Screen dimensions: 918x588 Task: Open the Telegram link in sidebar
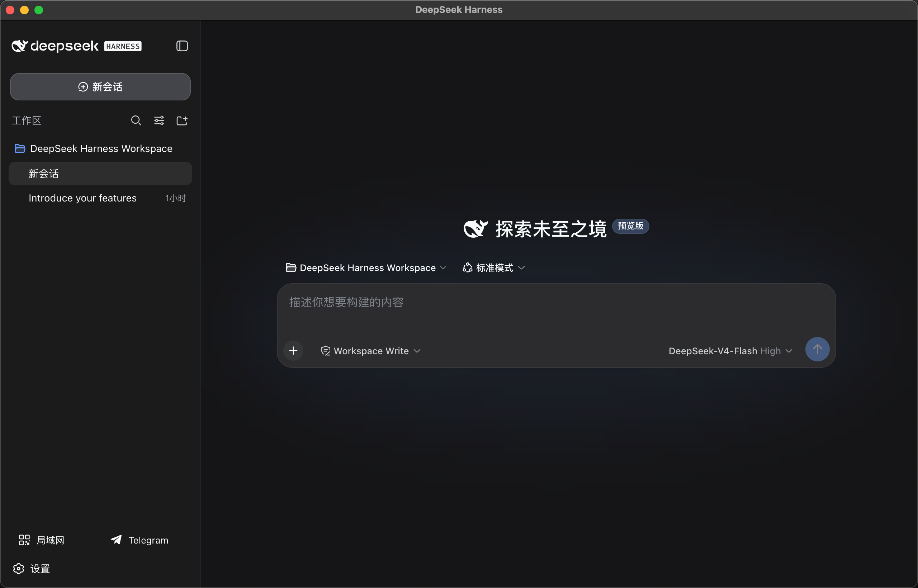click(x=139, y=540)
